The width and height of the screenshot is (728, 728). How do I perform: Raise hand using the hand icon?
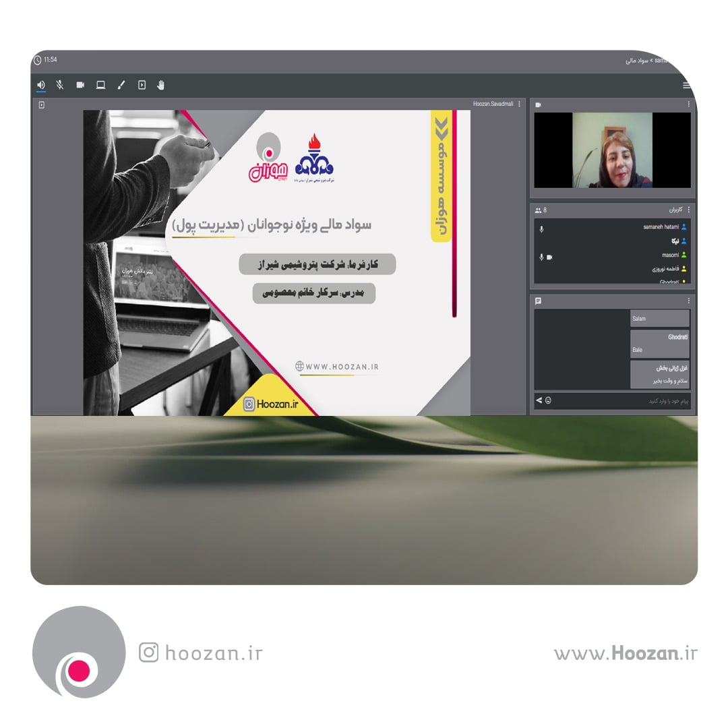coord(160,85)
